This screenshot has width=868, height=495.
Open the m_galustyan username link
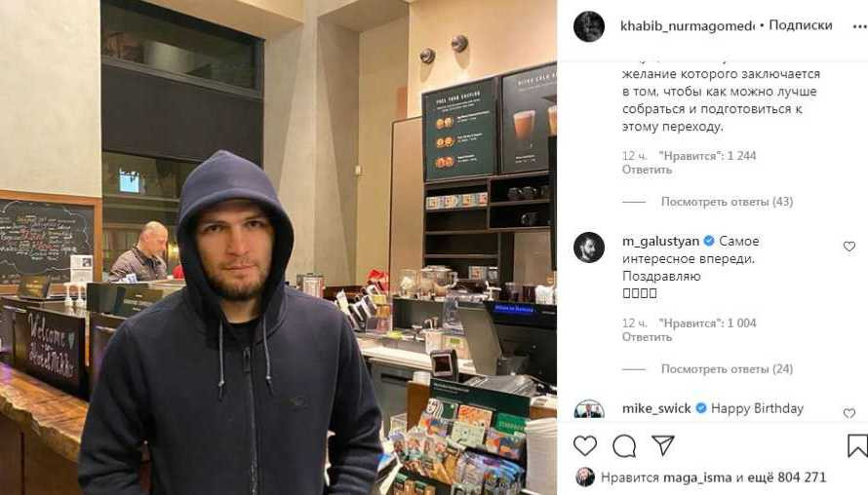click(660, 241)
